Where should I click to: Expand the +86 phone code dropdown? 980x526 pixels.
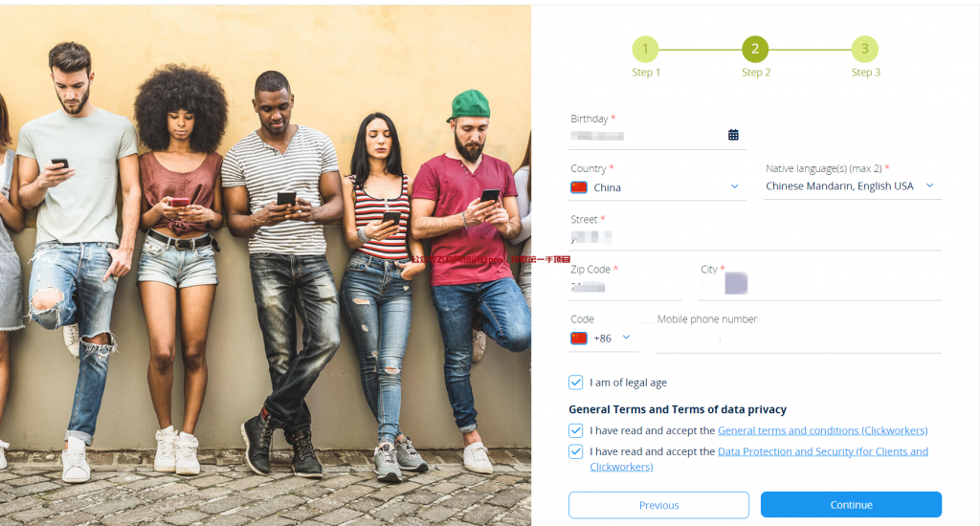626,338
